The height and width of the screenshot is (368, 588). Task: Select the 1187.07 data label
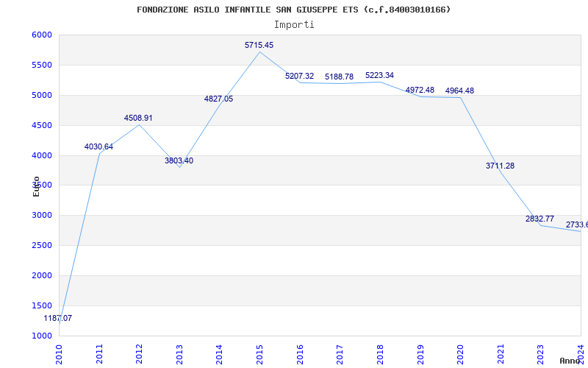click(58, 319)
